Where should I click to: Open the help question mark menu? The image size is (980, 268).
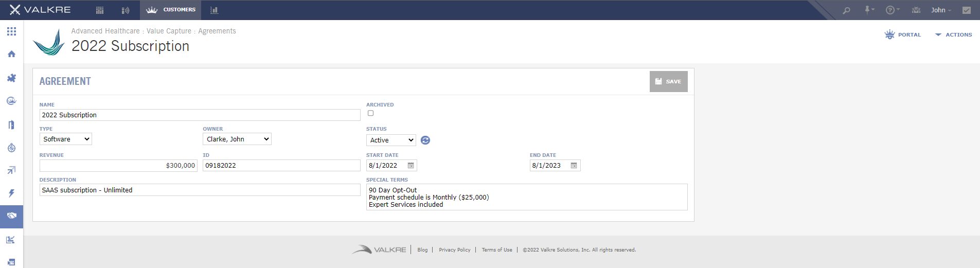click(x=893, y=10)
